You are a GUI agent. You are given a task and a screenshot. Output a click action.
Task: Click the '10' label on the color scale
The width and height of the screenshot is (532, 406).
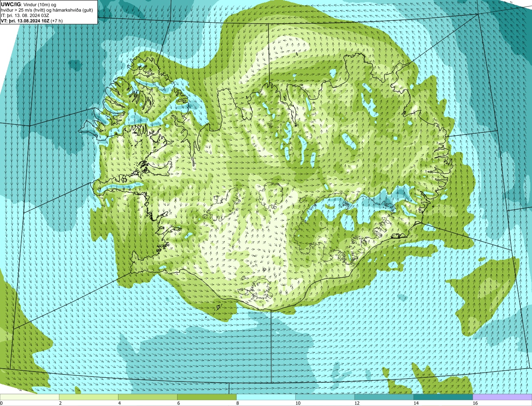click(298, 403)
